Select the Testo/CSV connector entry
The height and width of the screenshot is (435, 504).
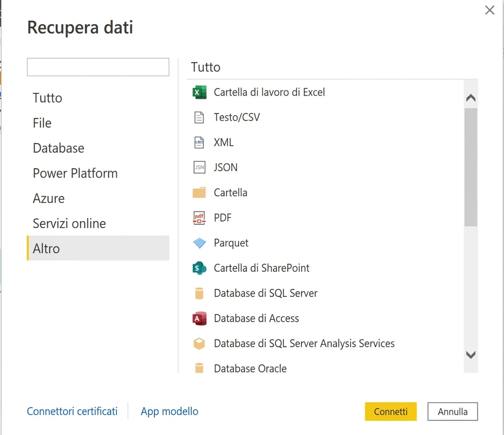237,117
